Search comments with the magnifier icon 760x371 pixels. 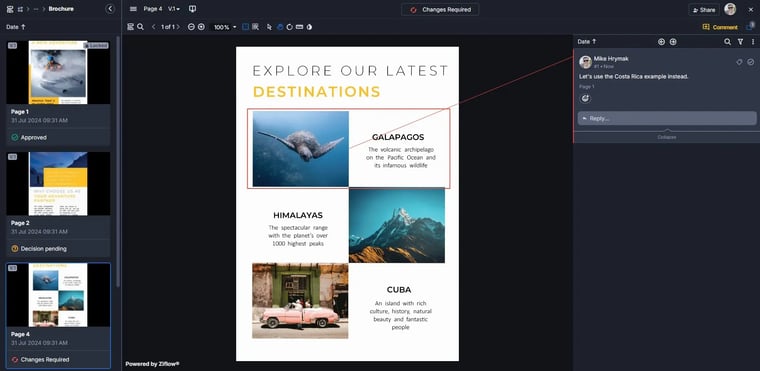click(728, 42)
